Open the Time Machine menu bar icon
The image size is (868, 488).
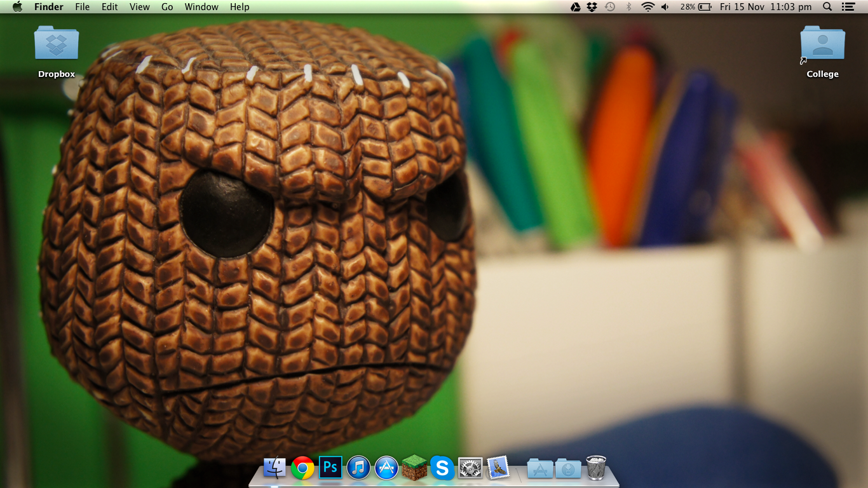click(x=610, y=7)
